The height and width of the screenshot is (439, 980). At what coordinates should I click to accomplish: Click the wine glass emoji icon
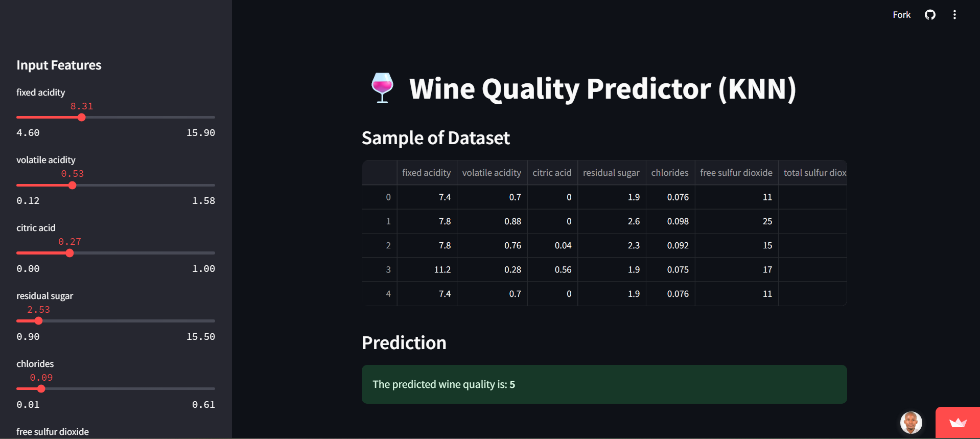(x=382, y=88)
